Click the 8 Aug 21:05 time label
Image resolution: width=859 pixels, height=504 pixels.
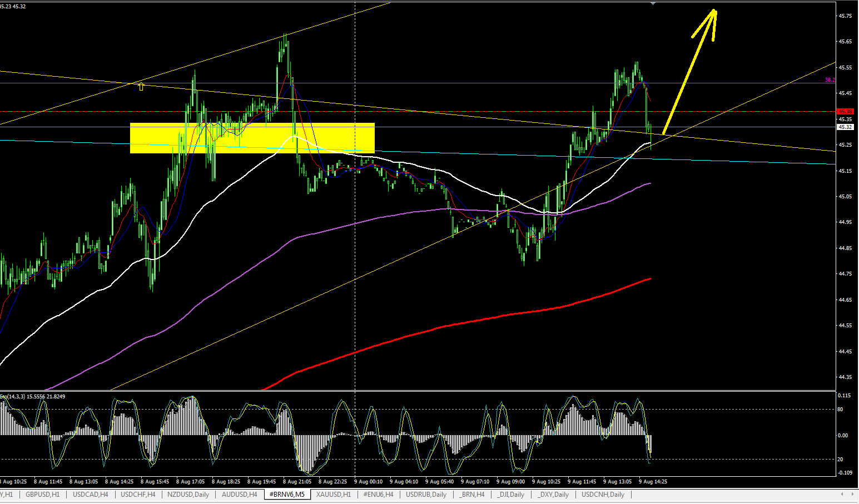[x=297, y=482]
